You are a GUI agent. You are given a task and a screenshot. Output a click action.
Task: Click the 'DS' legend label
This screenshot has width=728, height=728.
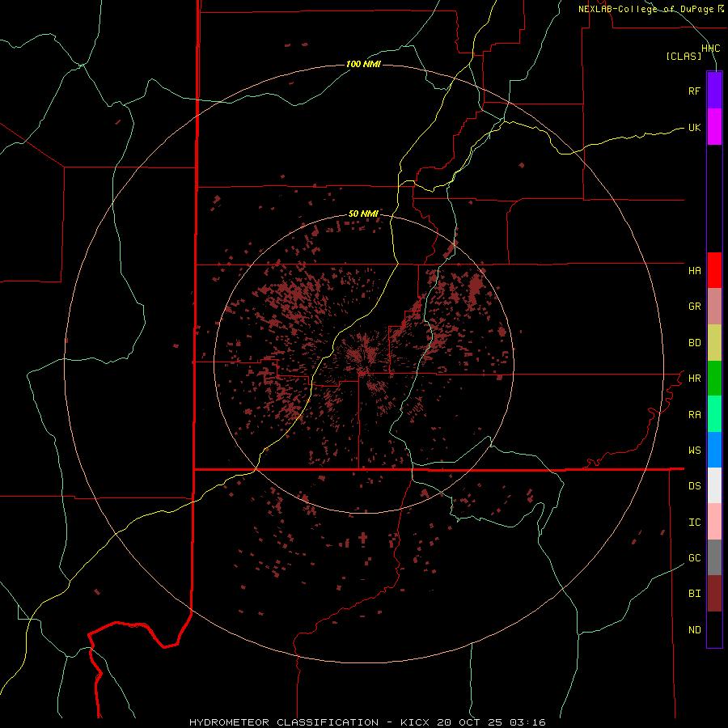pos(694,486)
